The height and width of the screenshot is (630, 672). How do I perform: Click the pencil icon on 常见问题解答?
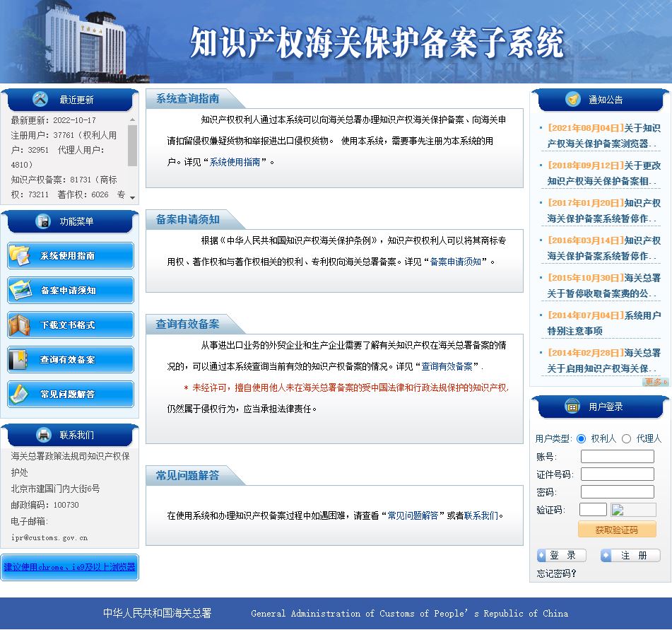coord(19,394)
